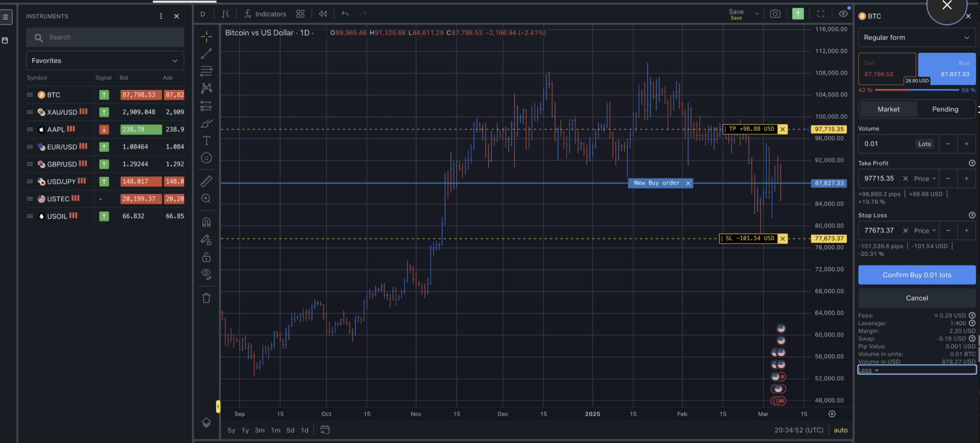This screenshot has width=980, height=443.
Task: Click Confirm Buy 0.01 lots button
Action: point(916,275)
